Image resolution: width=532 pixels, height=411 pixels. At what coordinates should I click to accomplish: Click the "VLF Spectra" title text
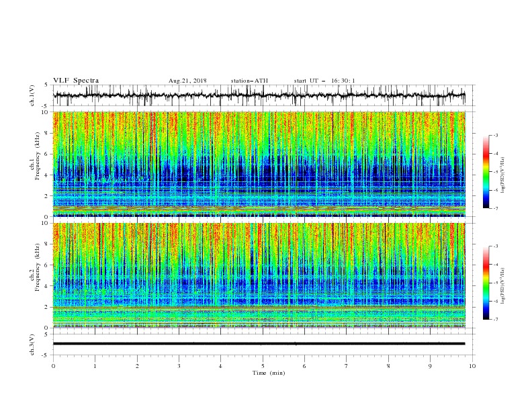pyautogui.click(x=76, y=81)
